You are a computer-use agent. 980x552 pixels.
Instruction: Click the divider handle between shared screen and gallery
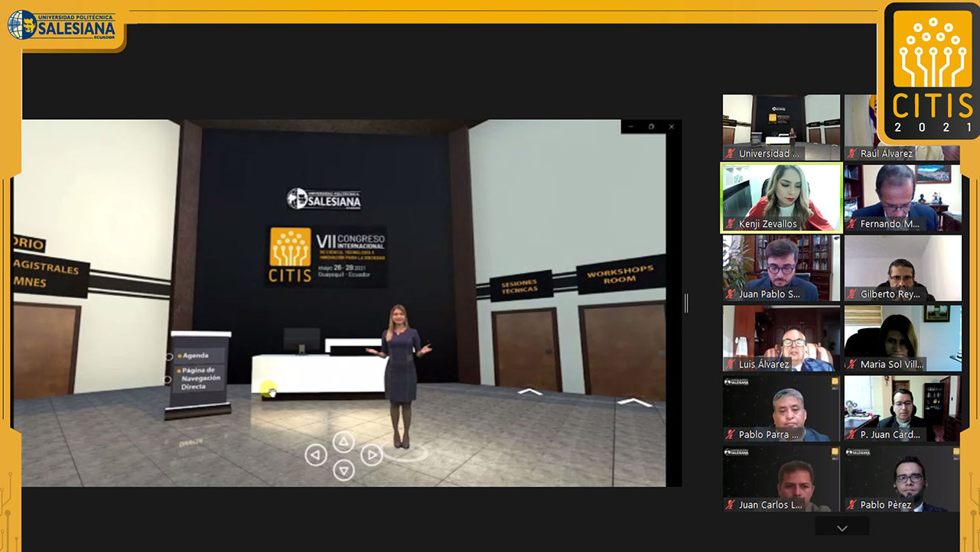[x=685, y=304]
